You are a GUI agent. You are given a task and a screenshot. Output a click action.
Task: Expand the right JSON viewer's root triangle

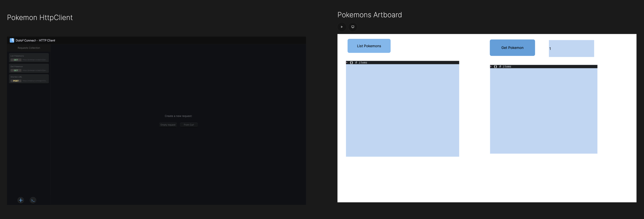tap(491, 66)
